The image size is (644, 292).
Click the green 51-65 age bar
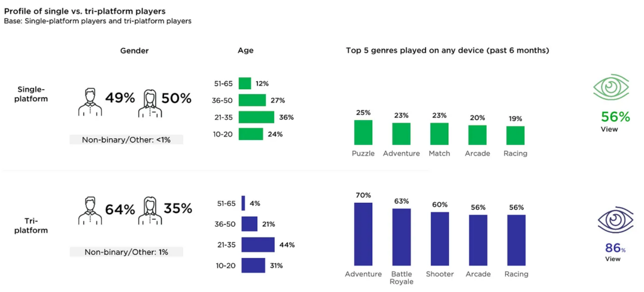tap(245, 84)
